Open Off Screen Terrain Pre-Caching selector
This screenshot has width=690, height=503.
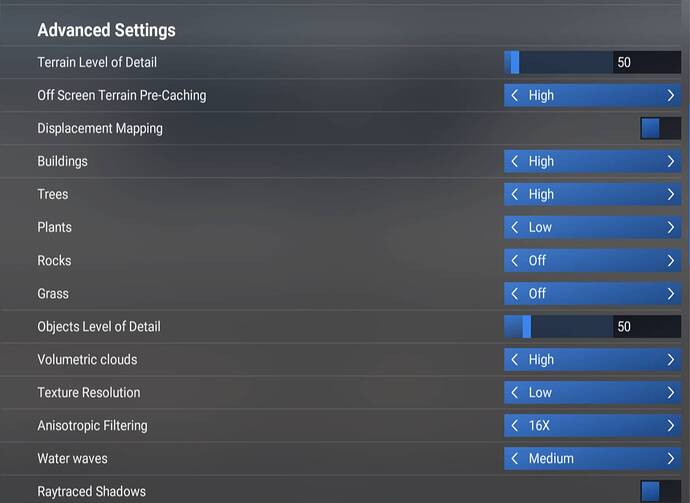[x=592, y=95]
